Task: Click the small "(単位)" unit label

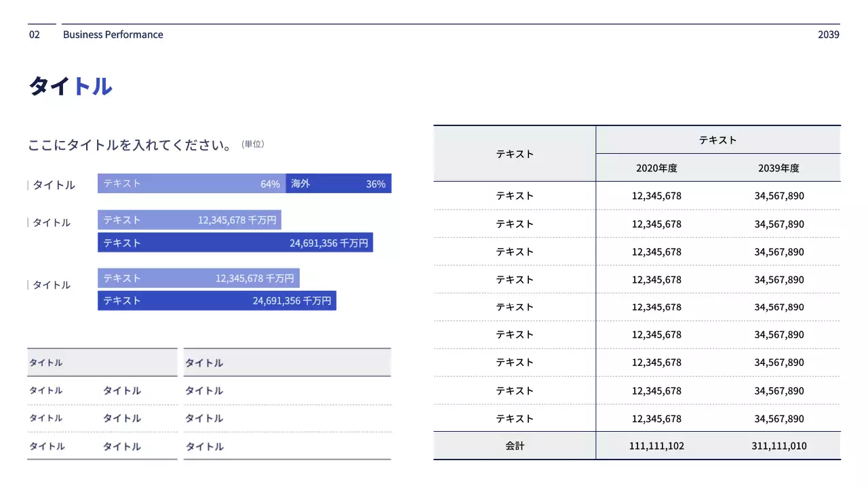Action: tap(253, 144)
